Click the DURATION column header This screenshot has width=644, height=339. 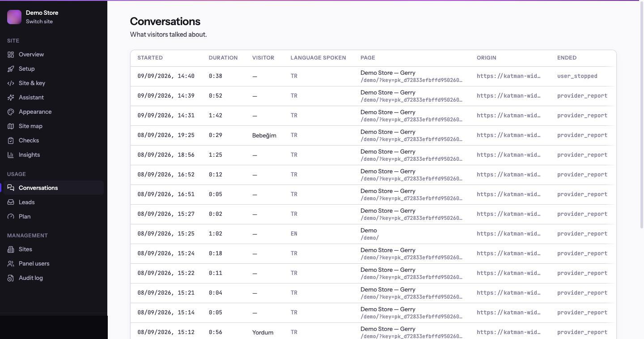pos(223,58)
